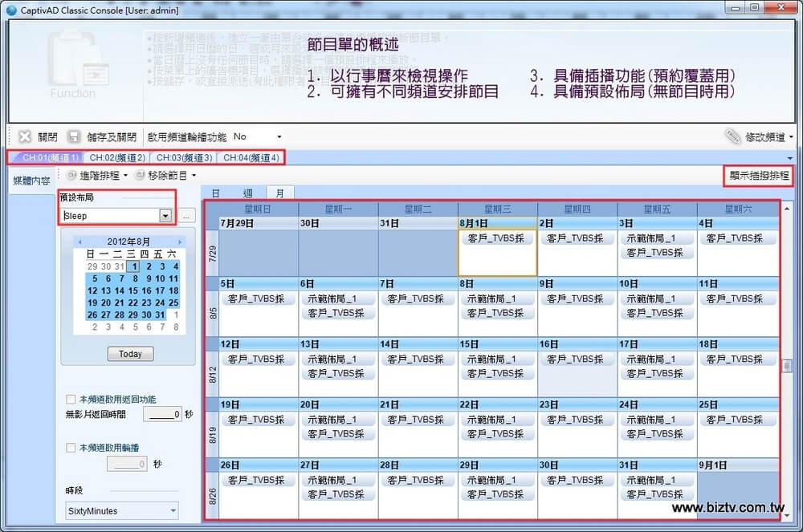Go to next month in mini calendar
This screenshot has height=532, width=803.
[180, 242]
